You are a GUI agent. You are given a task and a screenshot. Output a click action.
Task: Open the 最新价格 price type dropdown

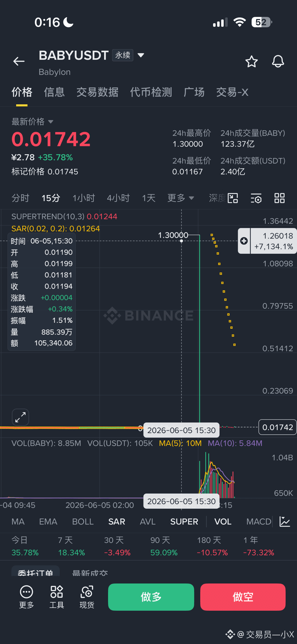pyautogui.click(x=32, y=122)
